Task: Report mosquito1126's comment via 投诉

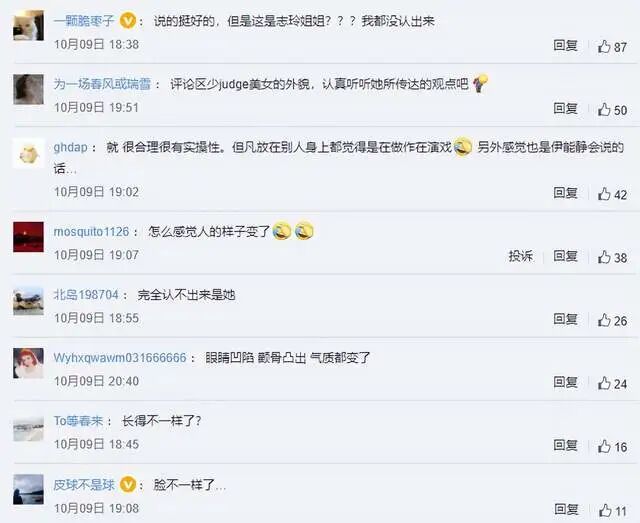Action: click(521, 256)
